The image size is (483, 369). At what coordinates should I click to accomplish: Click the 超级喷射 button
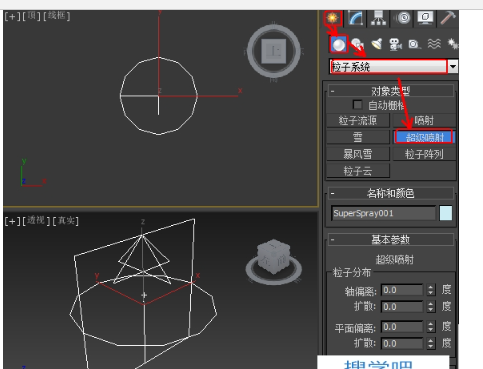(x=424, y=137)
